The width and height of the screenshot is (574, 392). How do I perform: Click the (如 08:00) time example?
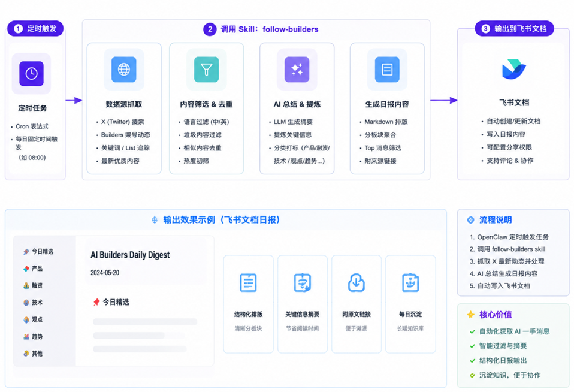pos(32,158)
